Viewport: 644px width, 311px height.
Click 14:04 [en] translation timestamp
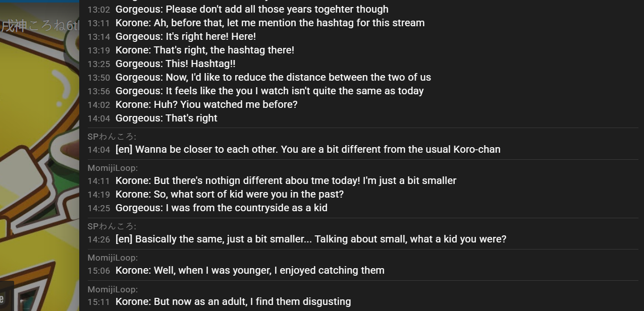point(98,150)
